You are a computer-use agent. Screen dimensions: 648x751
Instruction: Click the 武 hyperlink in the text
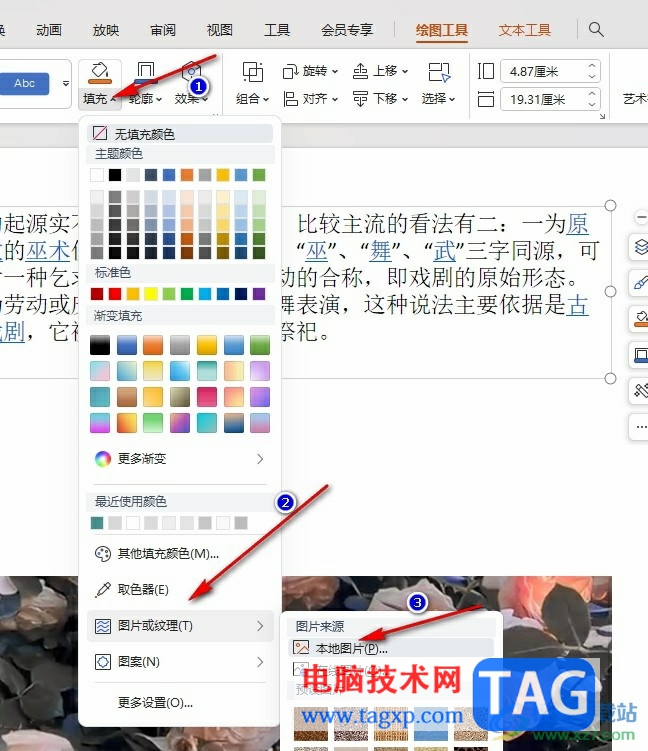click(x=444, y=251)
